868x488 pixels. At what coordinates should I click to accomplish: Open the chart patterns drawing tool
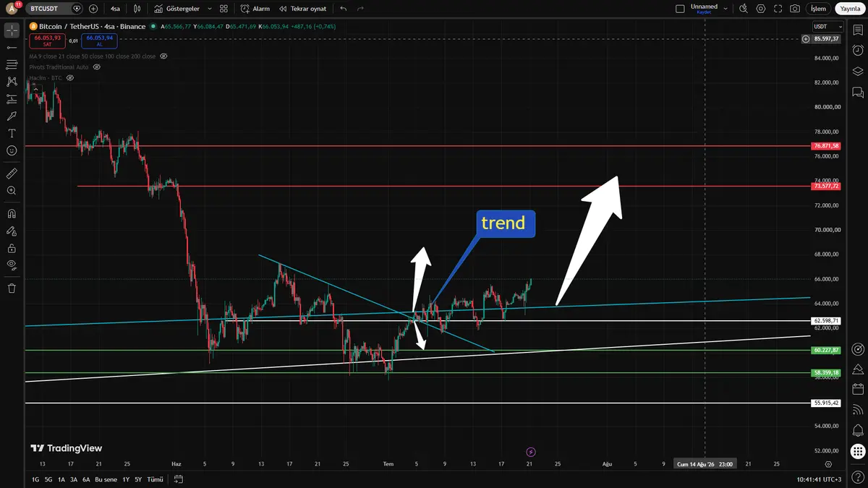(12, 82)
